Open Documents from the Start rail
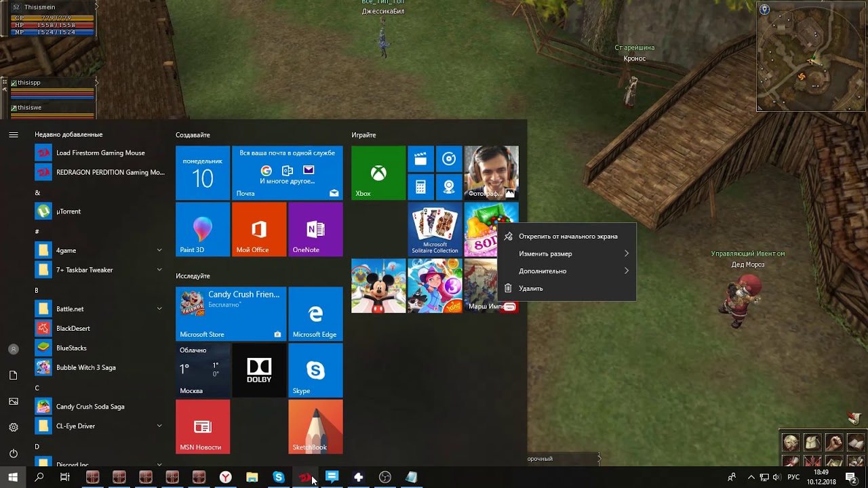Screen dimensions: 868x488 [x=13, y=375]
